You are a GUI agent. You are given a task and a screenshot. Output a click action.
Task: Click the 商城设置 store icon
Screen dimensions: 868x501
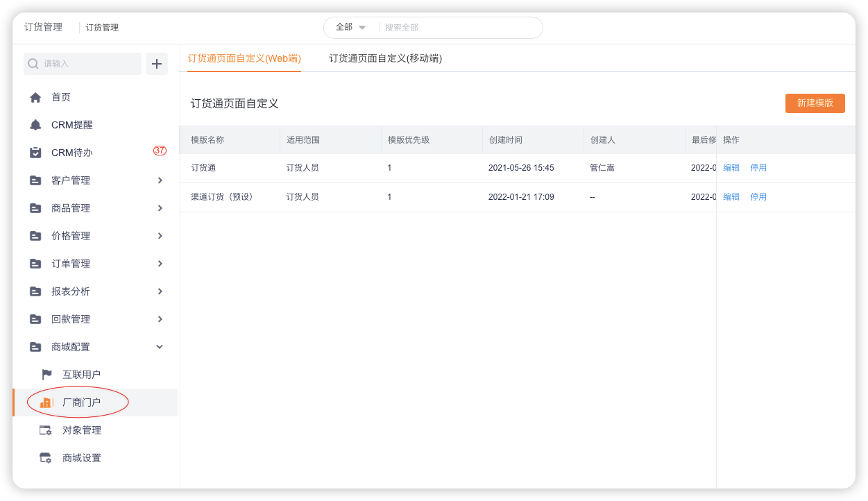click(x=46, y=458)
